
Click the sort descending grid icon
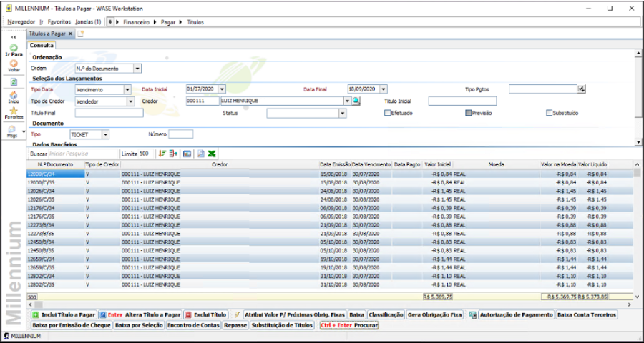pyautogui.click(x=162, y=154)
